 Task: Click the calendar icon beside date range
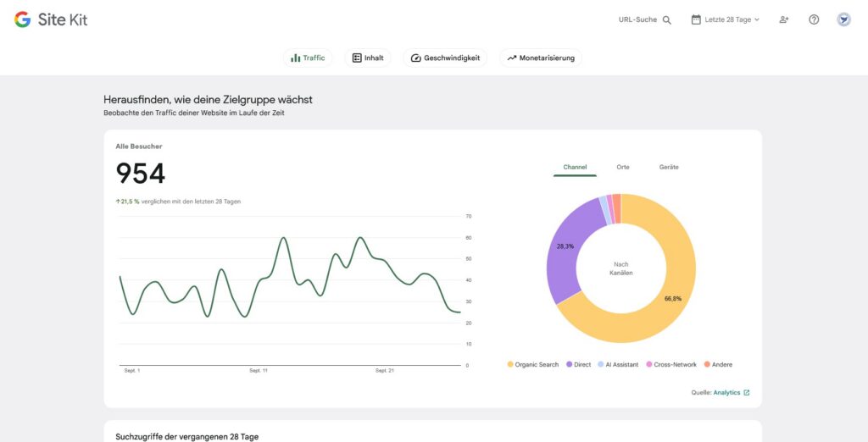click(696, 19)
